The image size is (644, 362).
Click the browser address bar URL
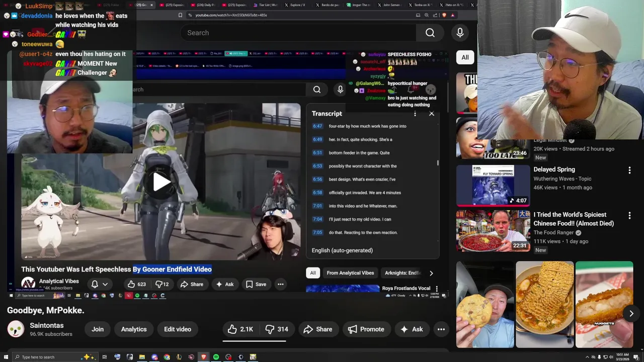(x=231, y=15)
